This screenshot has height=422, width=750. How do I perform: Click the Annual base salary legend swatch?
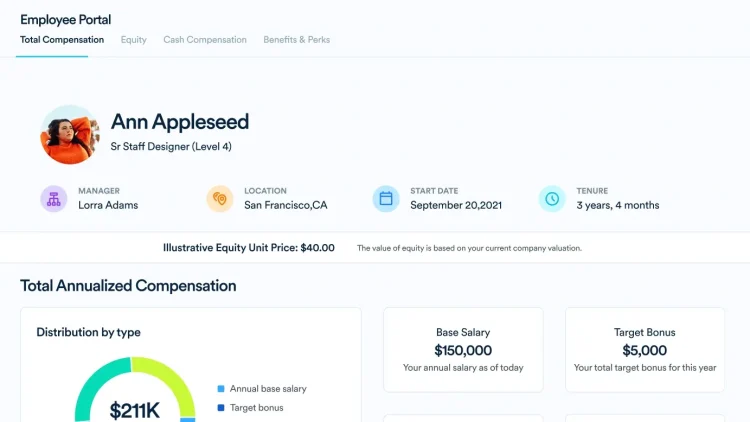pos(221,389)
